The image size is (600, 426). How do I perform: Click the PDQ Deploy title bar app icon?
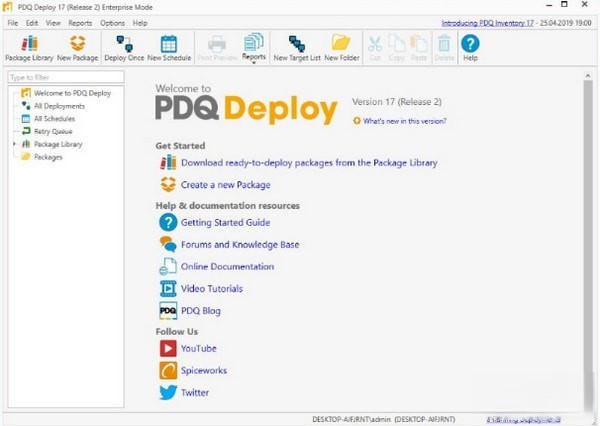(7, 7)
